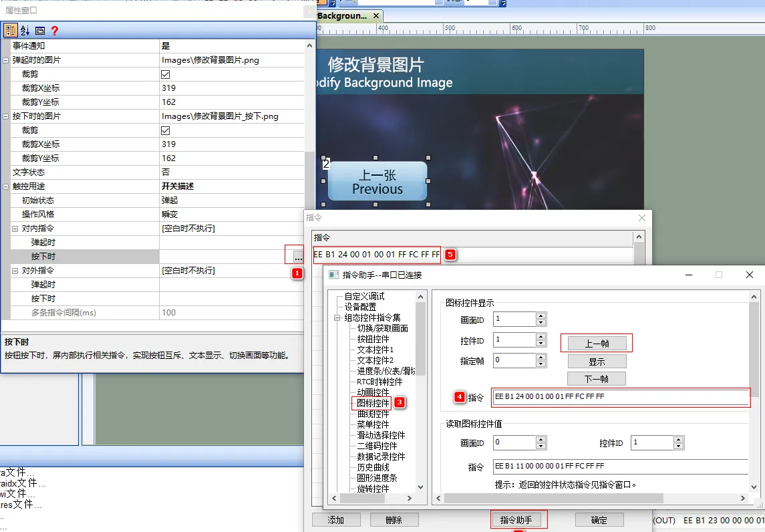The width and height of the screenshot is (765, 532).
Task: Switch property window to categorized view
Action: point(11,30)
